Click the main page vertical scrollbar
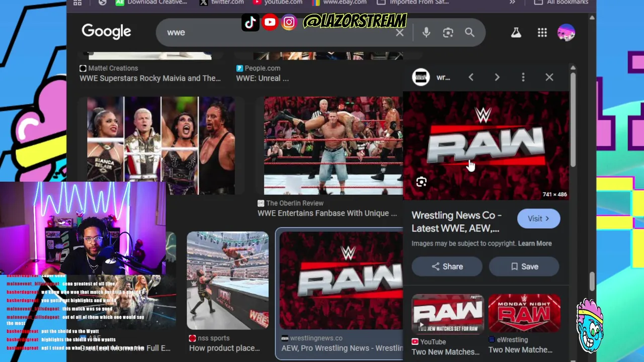Viewport: 644px width, 362px height. point(592,282)
